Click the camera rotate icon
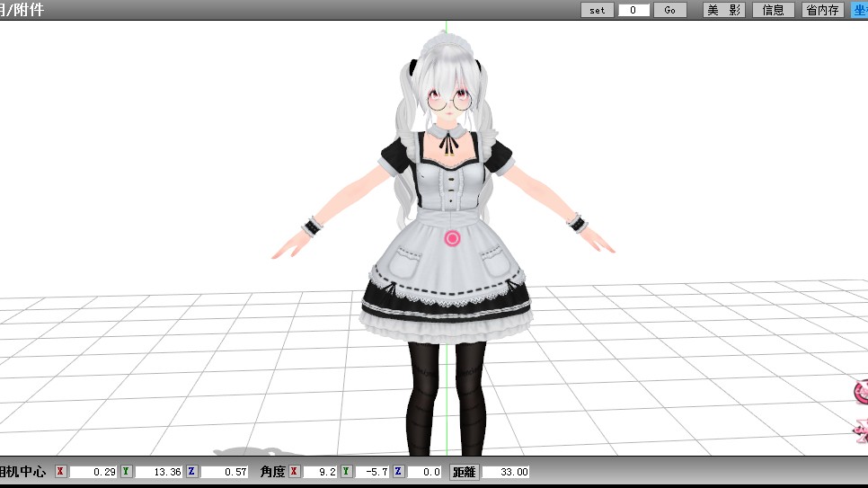868x488 pixels. click(860, 392)
